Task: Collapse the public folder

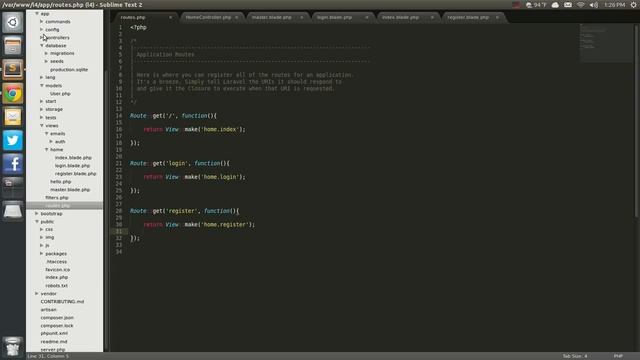Action: [x=37, y=221]
